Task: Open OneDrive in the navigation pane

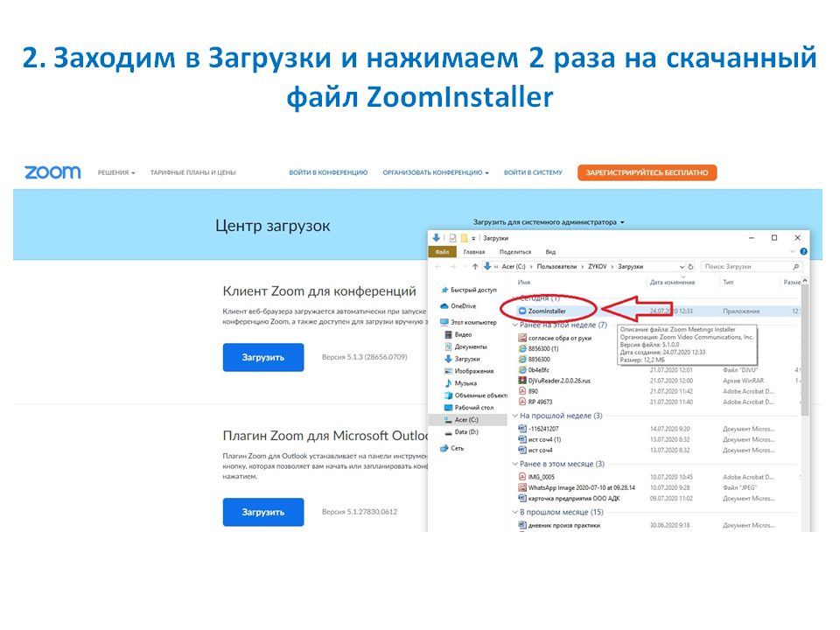Action: click(463, 306)
